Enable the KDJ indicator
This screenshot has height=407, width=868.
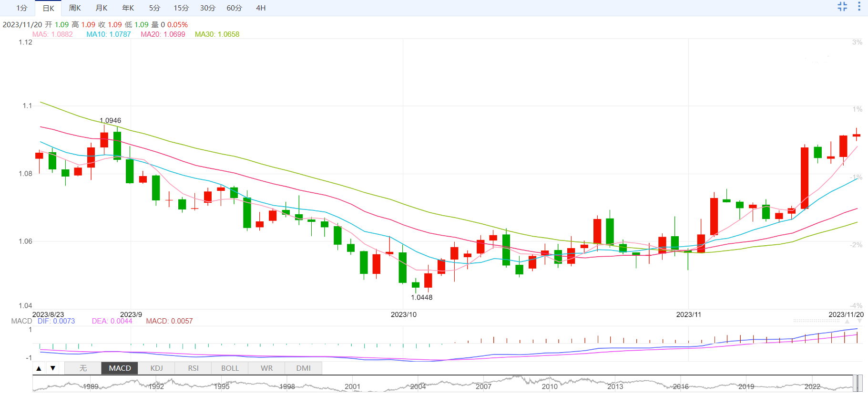coord(156,368)
